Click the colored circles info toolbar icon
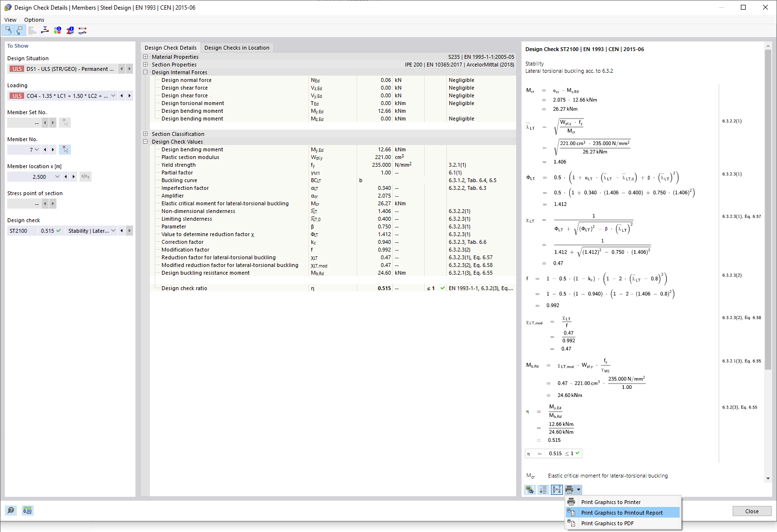Image resolution: width=777 pixels, height=532 pixels. pos(57,30)
